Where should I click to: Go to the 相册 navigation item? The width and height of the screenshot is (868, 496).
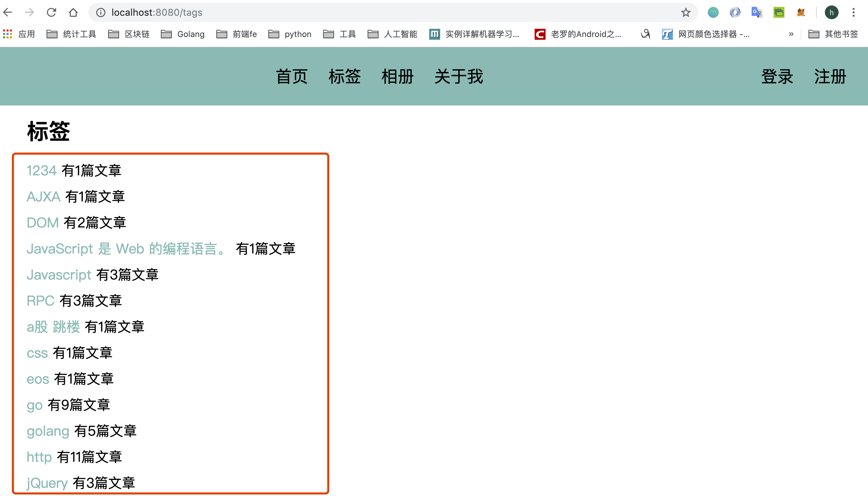398,76
